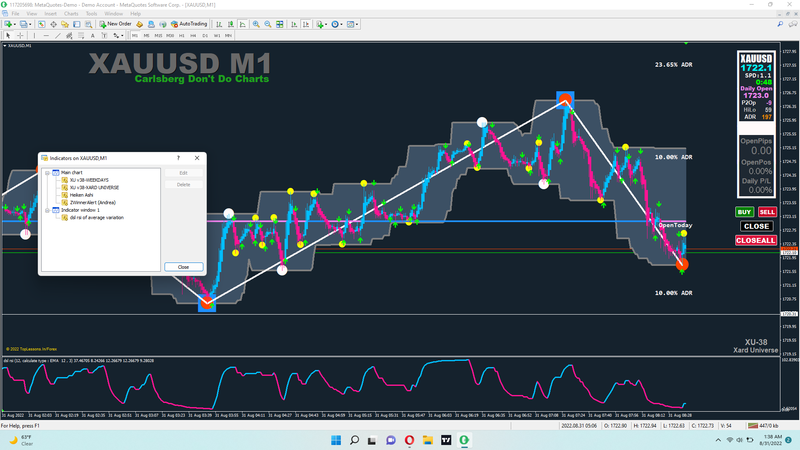
Task: Click the green BUY button
Action: [x=744, y=212]
